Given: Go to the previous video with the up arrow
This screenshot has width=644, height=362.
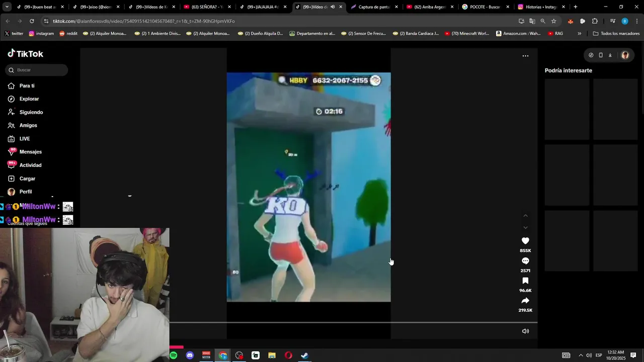Looking at the screenshot, I should [x=525, y=216].
